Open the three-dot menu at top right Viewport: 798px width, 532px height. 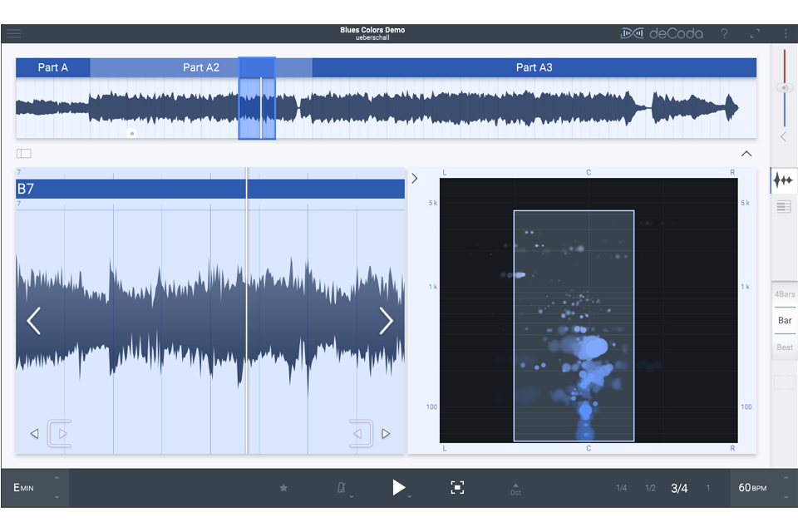pyautogui.click(x=786, y=33)
